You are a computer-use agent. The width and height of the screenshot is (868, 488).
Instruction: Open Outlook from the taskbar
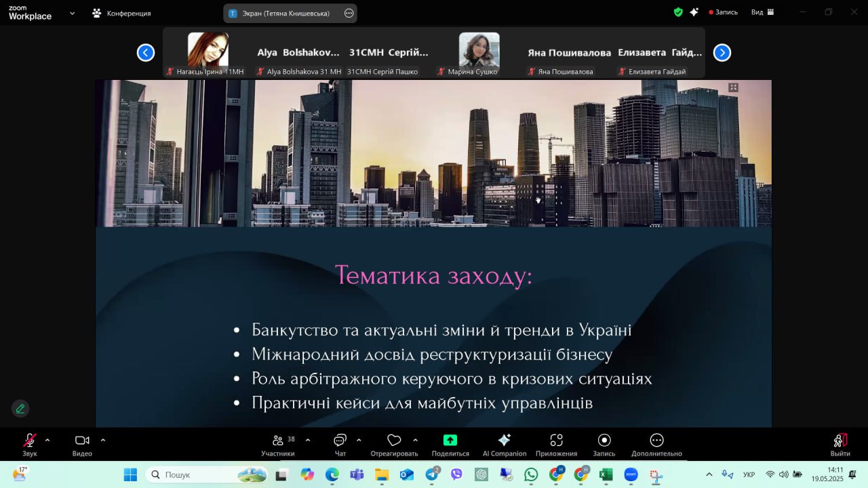(407, 475)
